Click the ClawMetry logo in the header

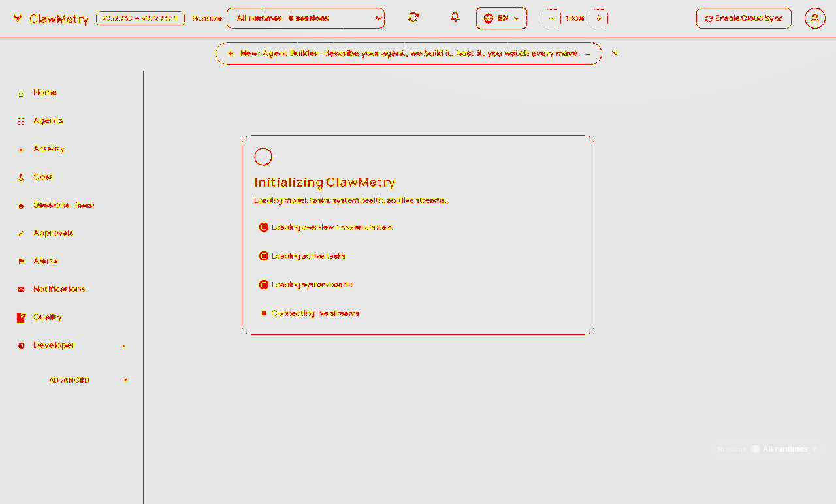click(50, 19)
